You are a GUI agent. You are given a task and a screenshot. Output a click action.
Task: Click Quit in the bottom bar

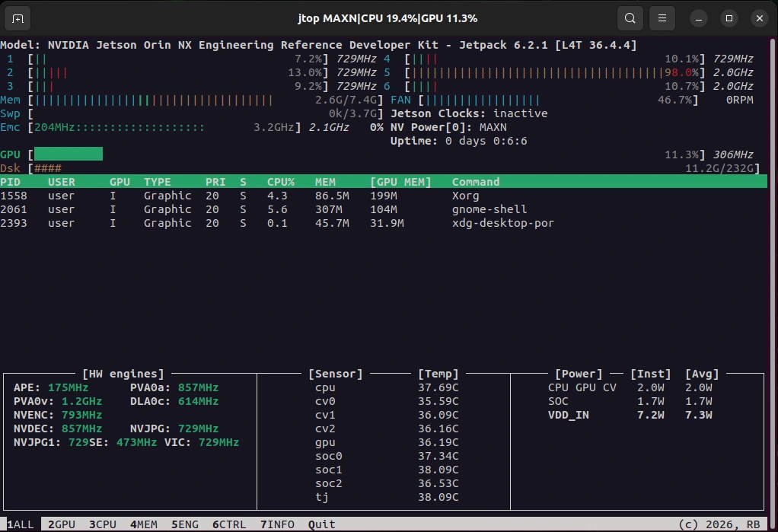(x=321, y=524)
